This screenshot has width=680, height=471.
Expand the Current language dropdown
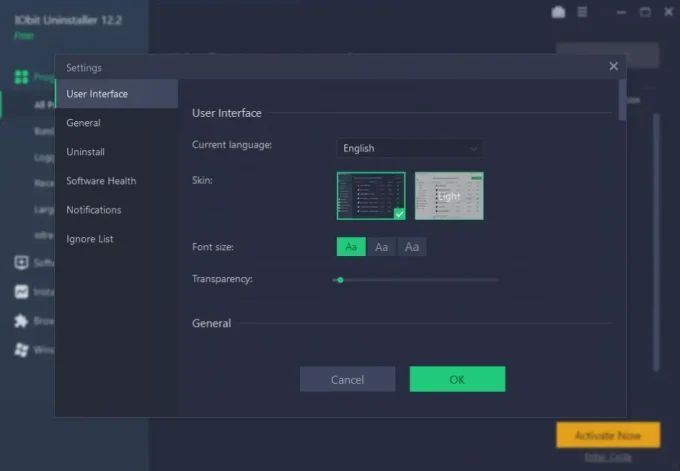click(x=409, y=148)
